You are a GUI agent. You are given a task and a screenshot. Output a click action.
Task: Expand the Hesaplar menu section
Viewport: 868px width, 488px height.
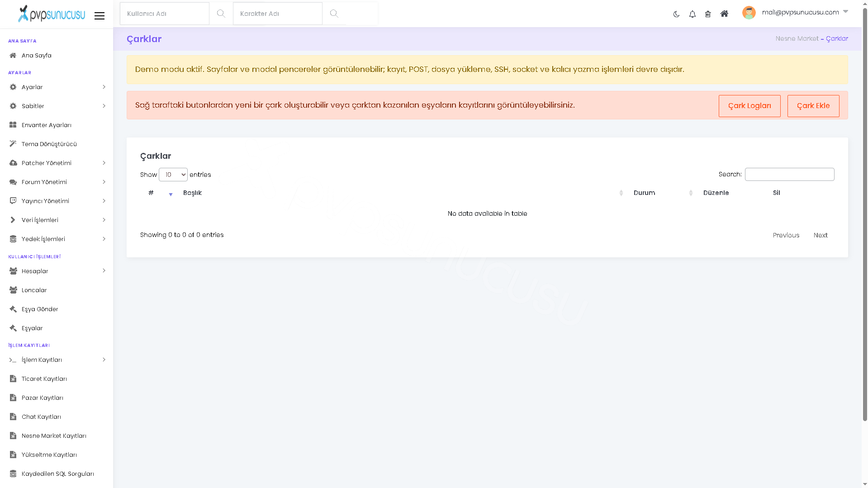coord(57,271)
